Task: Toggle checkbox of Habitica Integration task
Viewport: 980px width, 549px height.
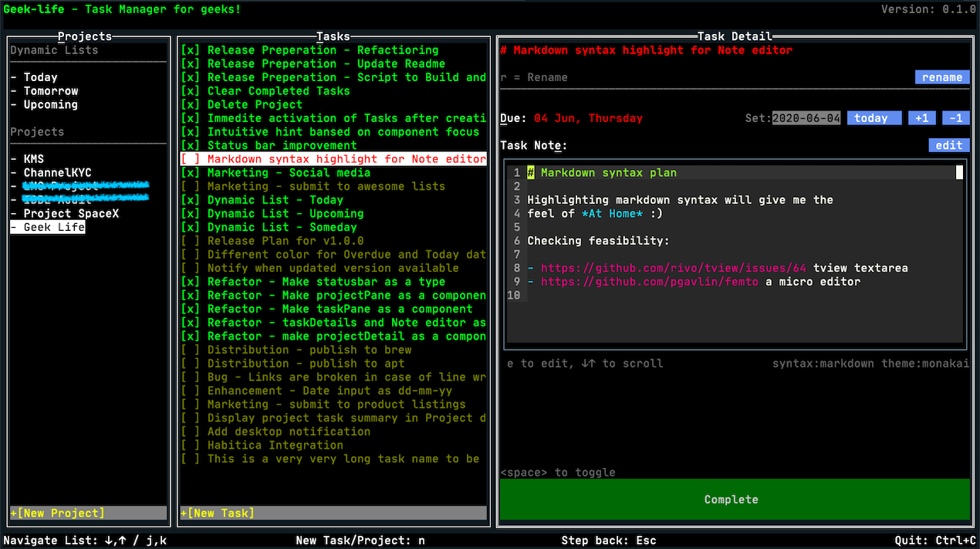Action: point(191,446)
